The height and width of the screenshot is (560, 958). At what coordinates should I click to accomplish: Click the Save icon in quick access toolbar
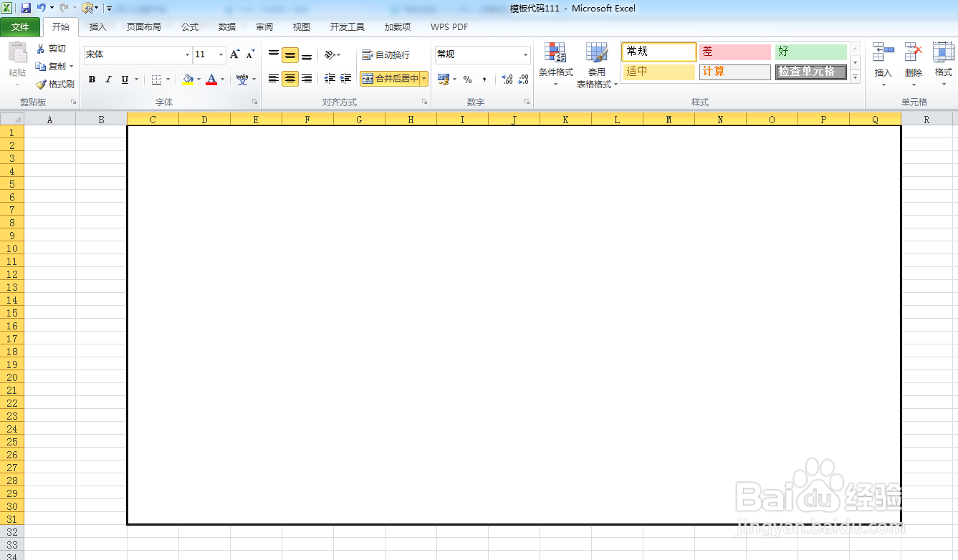pos(26,8)
